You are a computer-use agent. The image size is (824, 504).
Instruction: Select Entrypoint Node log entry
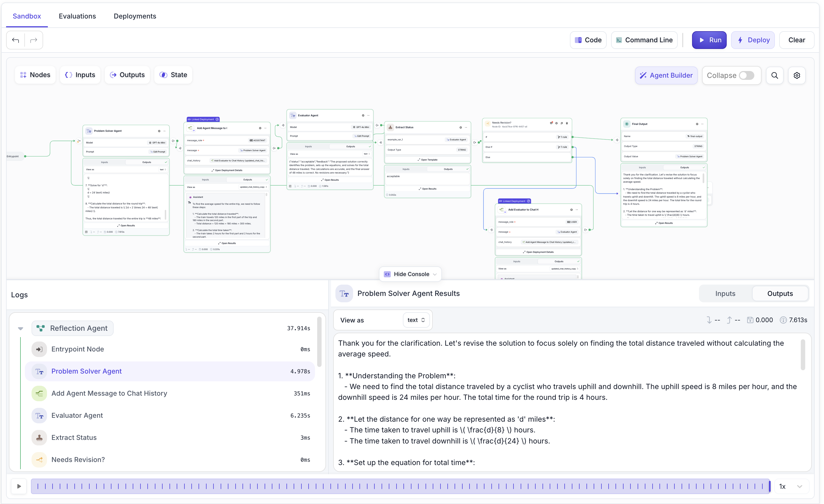point(78,349)
